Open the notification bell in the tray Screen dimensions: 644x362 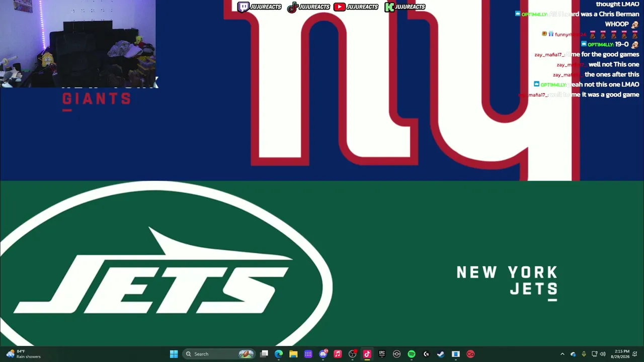click(x=635, y=354)
